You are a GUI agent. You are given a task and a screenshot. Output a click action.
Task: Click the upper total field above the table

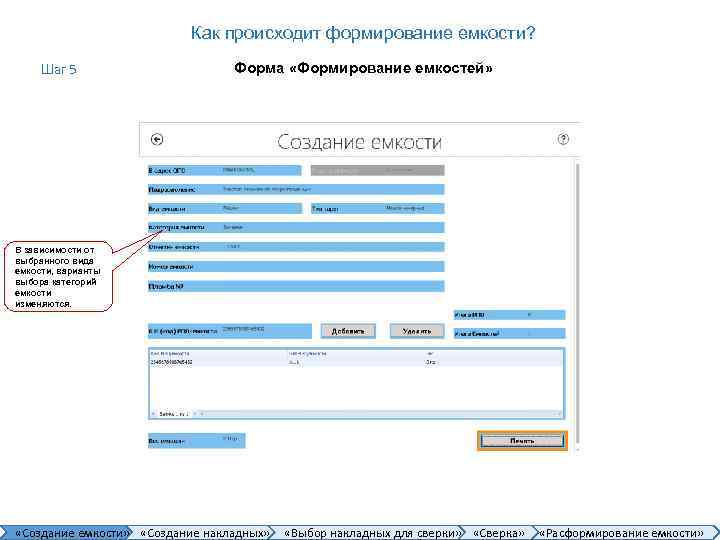pyautogui.click(x=510, y=315)
